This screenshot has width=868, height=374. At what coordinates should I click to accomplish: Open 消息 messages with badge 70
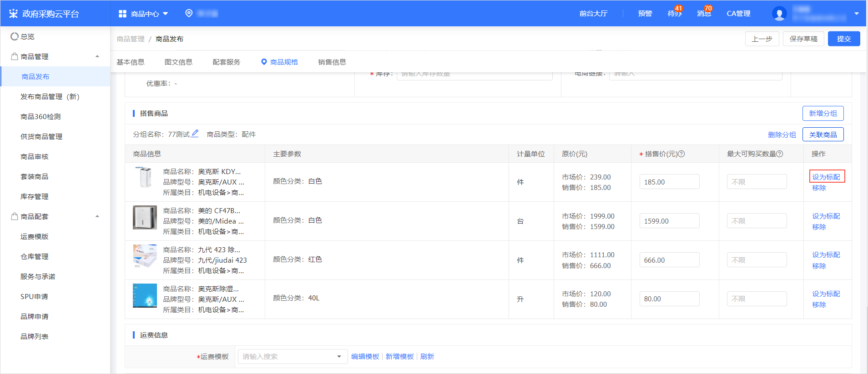tap(704, 13)
